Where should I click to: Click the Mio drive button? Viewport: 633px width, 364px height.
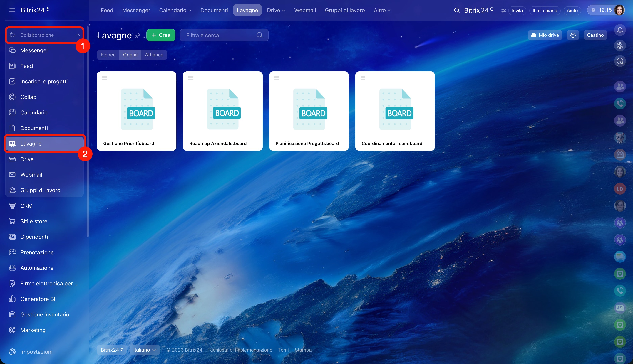pyautogui.click(x=545, y=35)
